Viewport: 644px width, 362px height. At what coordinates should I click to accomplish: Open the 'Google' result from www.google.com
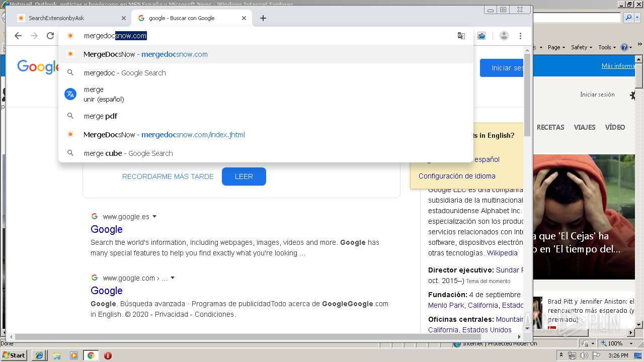coord(107,291)
